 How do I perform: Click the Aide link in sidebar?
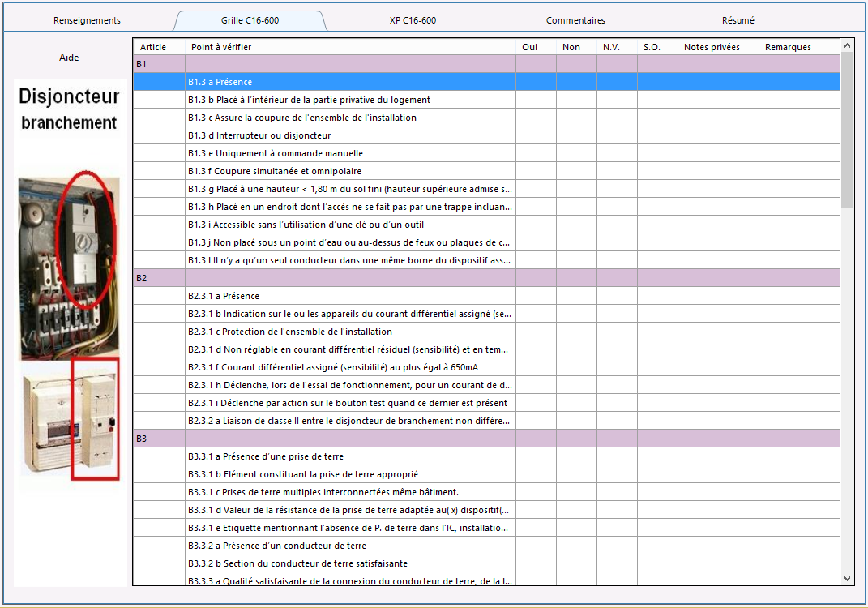point(69,58)
